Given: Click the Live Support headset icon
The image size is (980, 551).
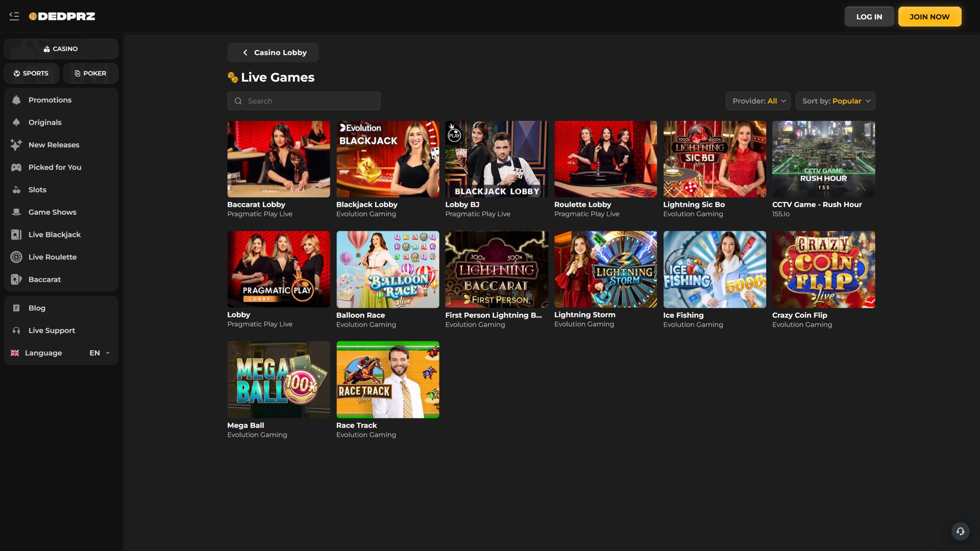Looking at the screenshot, I should [16, 331].
